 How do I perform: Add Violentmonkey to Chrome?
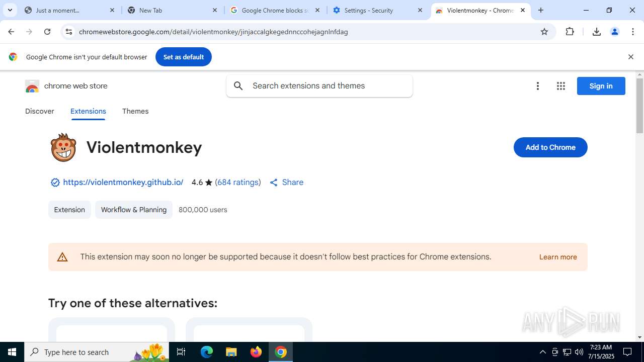click(550, 147)
